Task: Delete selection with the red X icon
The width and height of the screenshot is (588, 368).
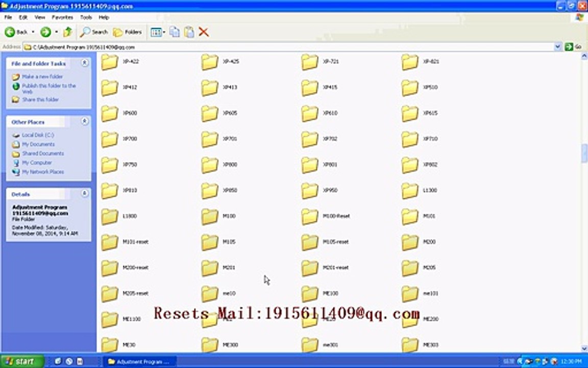Action: 204,32
